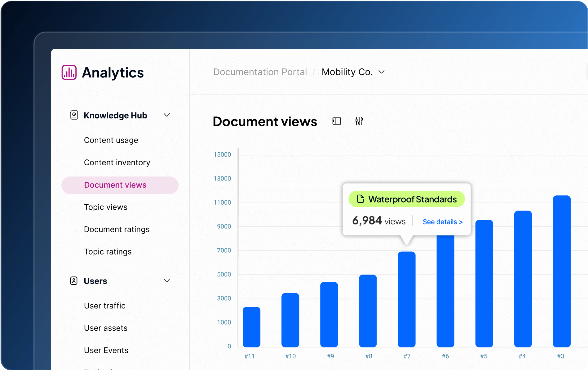Collapse the Users section chevron
This screenshot has height=370, width=588.
tap(167, 281)
